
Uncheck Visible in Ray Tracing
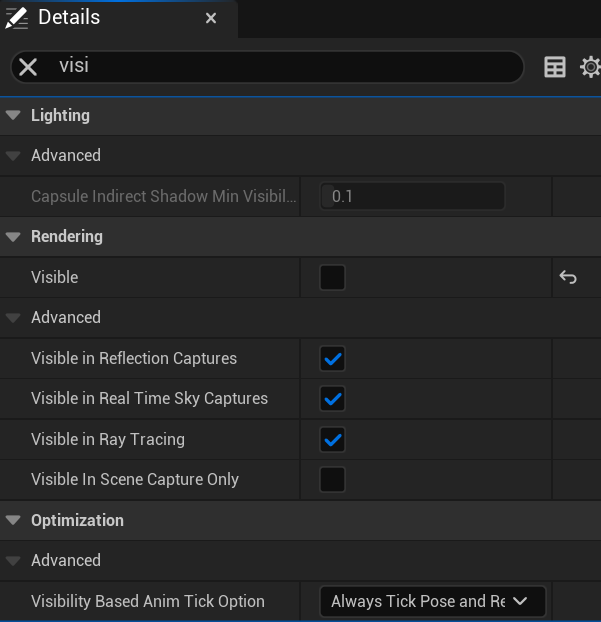click(x=332, y=439)
